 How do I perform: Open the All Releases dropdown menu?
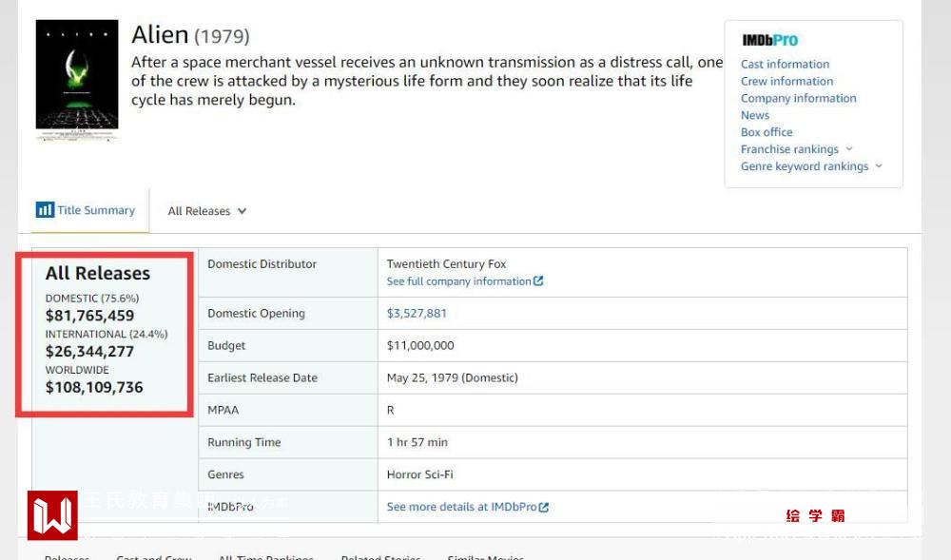[207, 211]
